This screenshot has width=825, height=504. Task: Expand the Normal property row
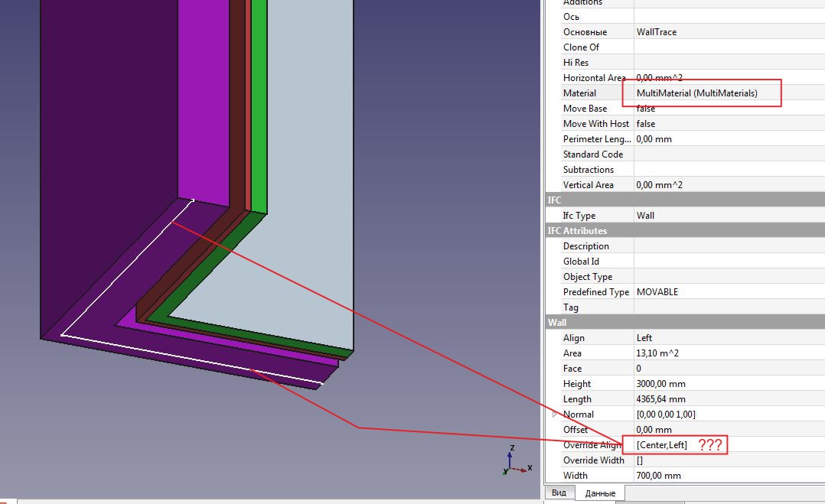point(555,414)
